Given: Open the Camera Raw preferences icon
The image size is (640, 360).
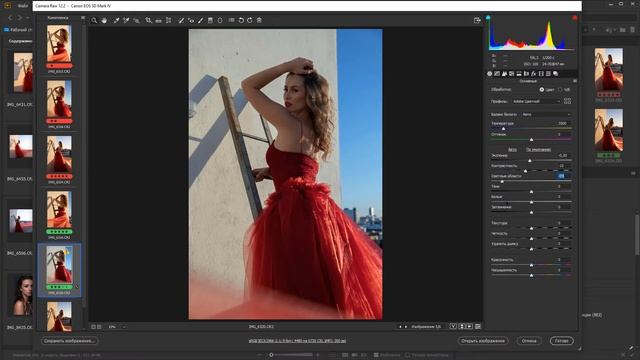Looking at the screenshot, I should [231, 20].
